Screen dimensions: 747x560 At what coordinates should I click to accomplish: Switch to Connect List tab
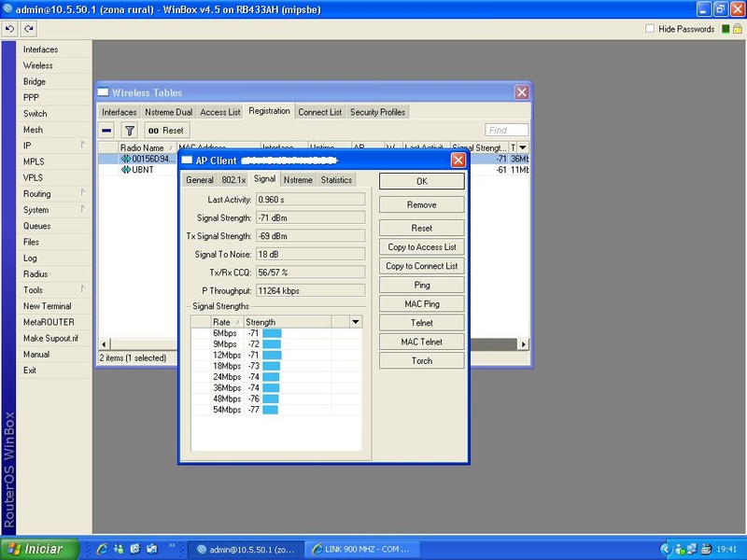(319, 112)
